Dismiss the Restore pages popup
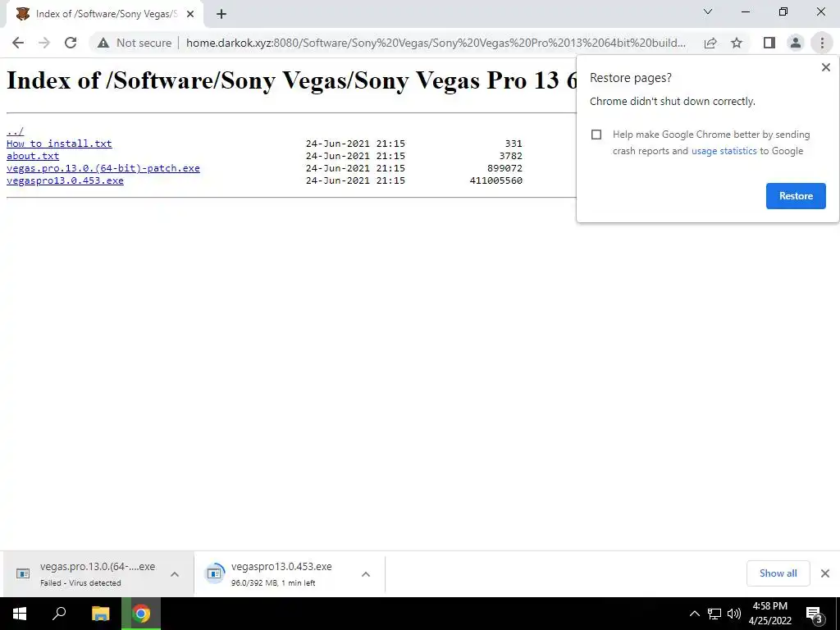Screen dimensions: 840x630 pos(826,67)
